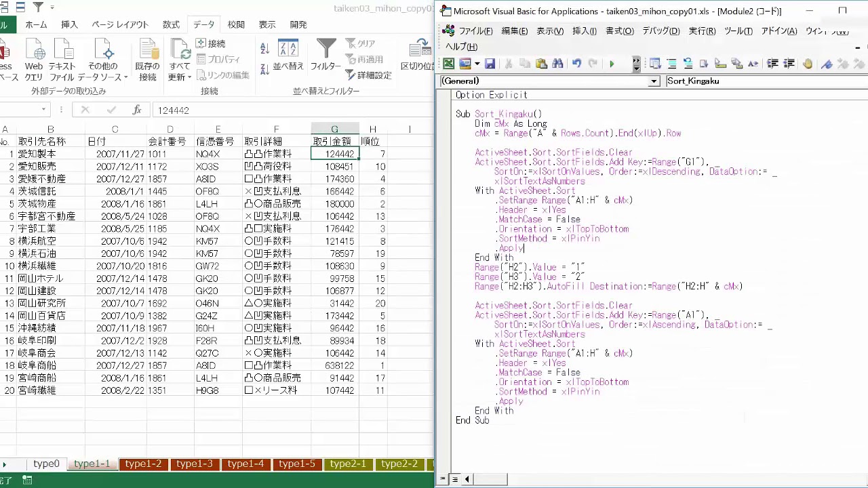The width and height of the screenshot is (868, 488).
Task: Click the Paste icon in VBA toolbar
Action: click(541, 64)
